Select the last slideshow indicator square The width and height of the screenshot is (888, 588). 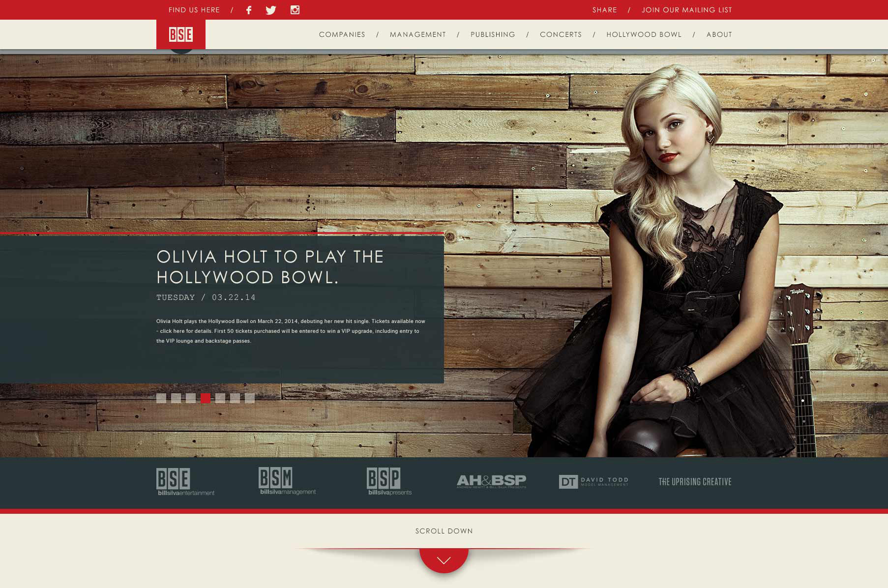(250, 398)
